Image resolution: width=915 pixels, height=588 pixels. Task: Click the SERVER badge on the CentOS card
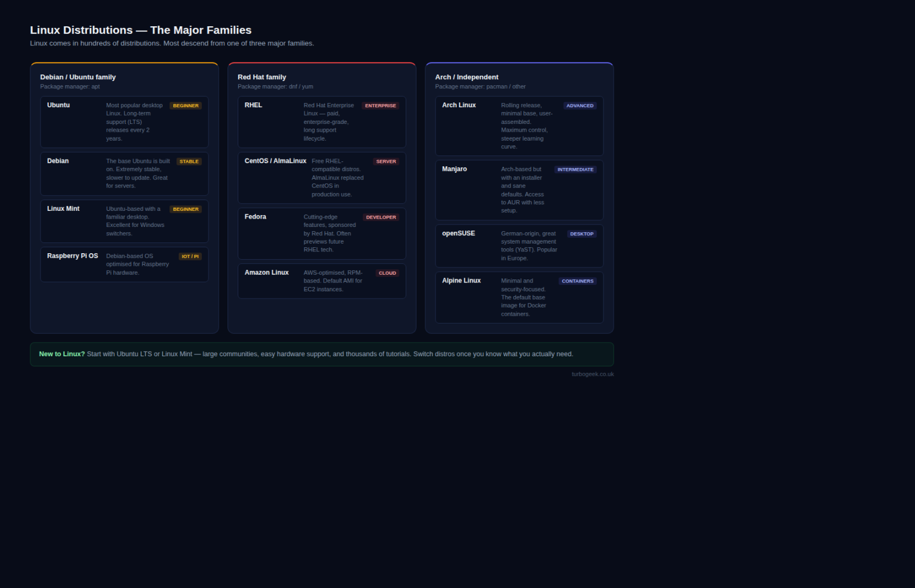click(x=386, y=161)
